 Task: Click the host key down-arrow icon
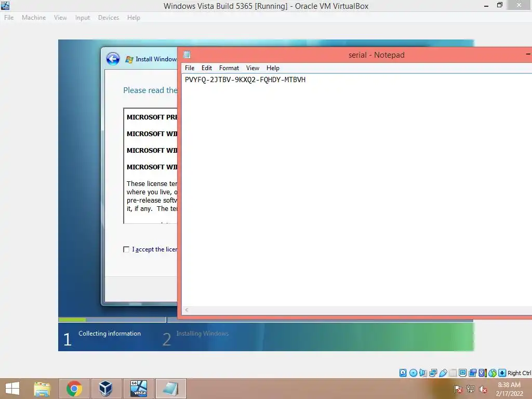[502, 373]
